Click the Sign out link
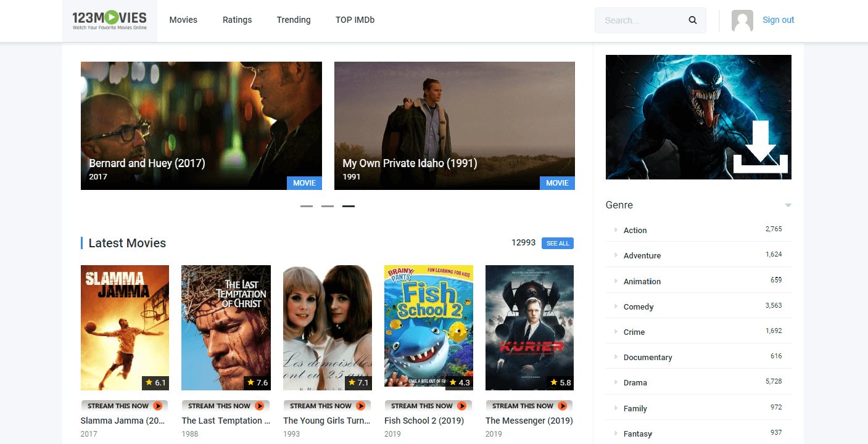The height and width of the screenshot is (444, 868). tap(778, 20)
